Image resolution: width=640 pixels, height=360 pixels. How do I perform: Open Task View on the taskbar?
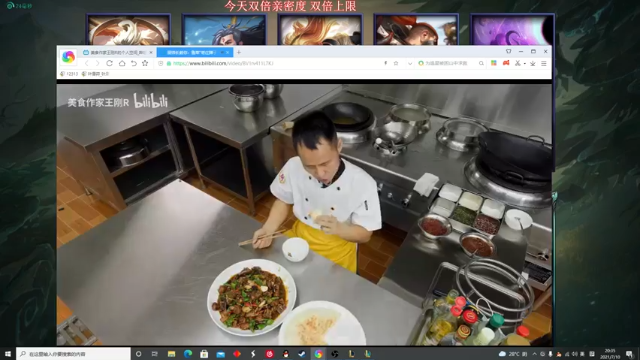click(x=155, y=354)
